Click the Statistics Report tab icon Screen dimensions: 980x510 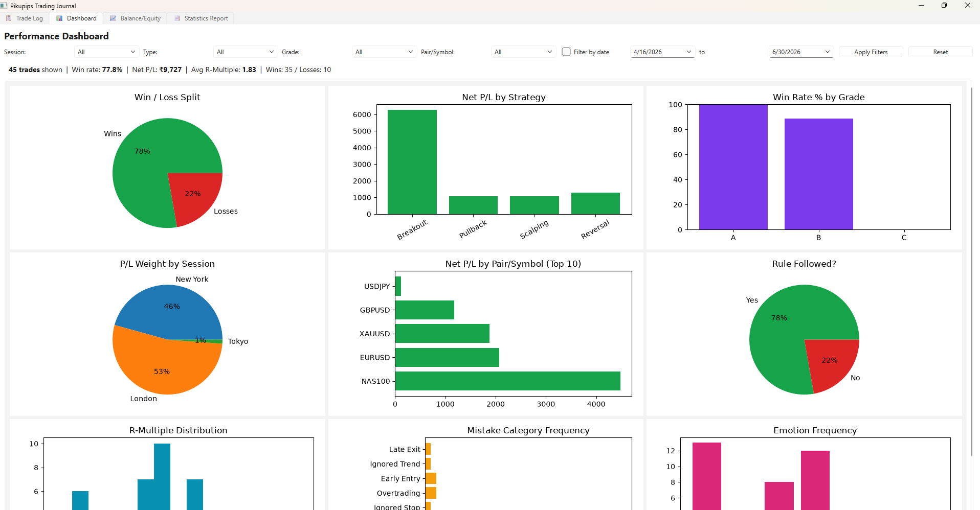pos(177,18)
